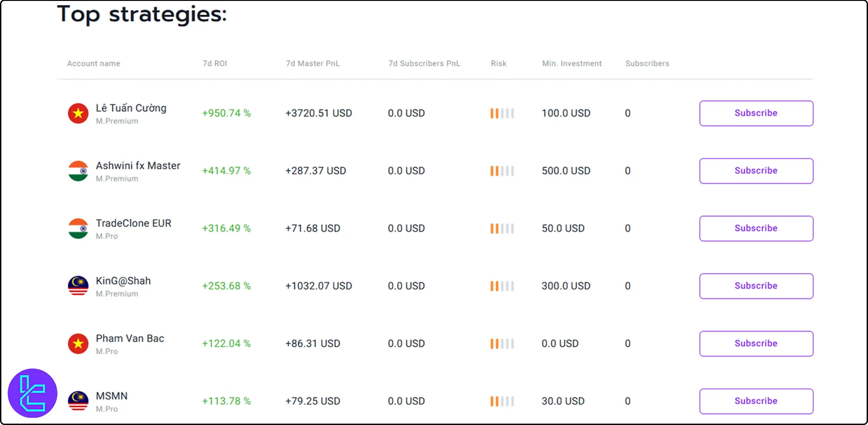Select 100.0 USD minimum investment
868x425 pixels.
click(x=566, y=113)
